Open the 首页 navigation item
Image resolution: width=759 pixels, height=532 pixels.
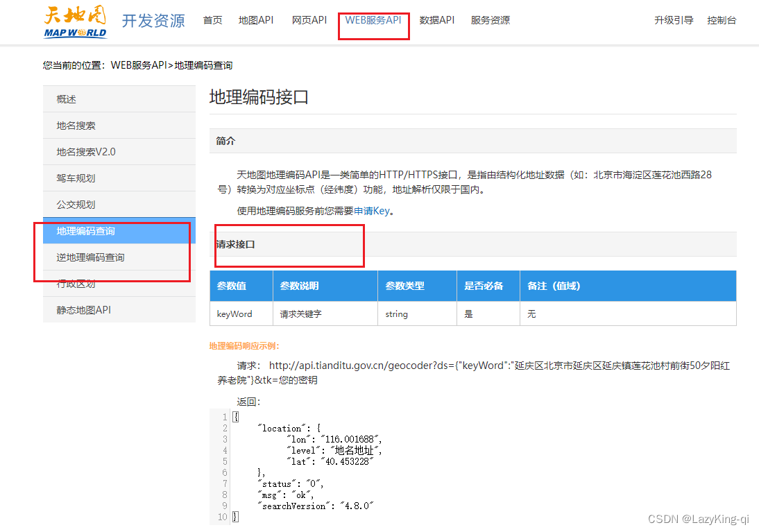pos(212,20)
